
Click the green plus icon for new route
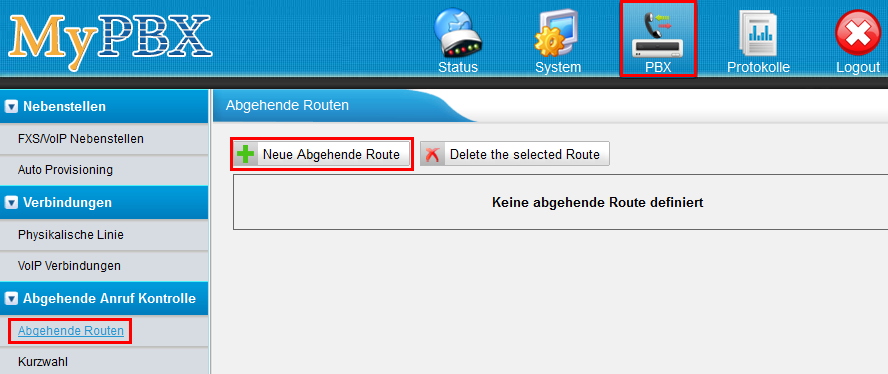pyautogui.click(x=245, y=154)
